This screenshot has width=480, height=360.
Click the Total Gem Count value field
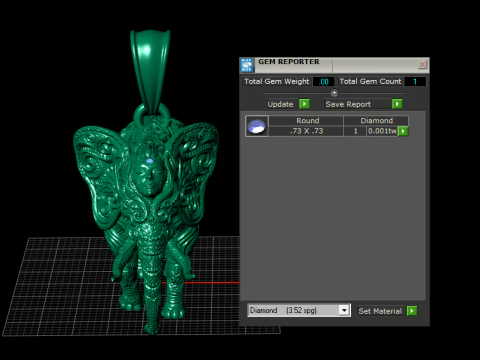coord(415,82)
